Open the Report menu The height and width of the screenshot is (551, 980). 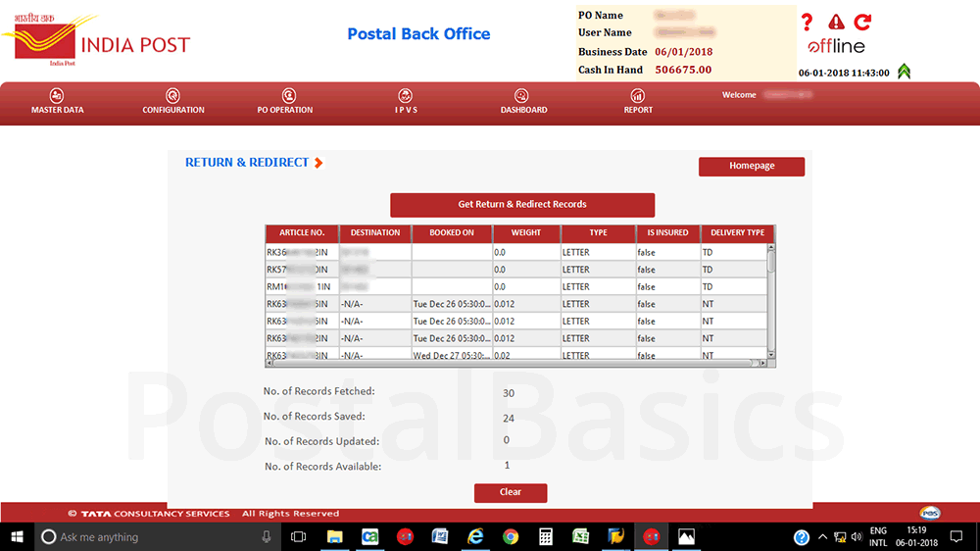pos(638,102)
